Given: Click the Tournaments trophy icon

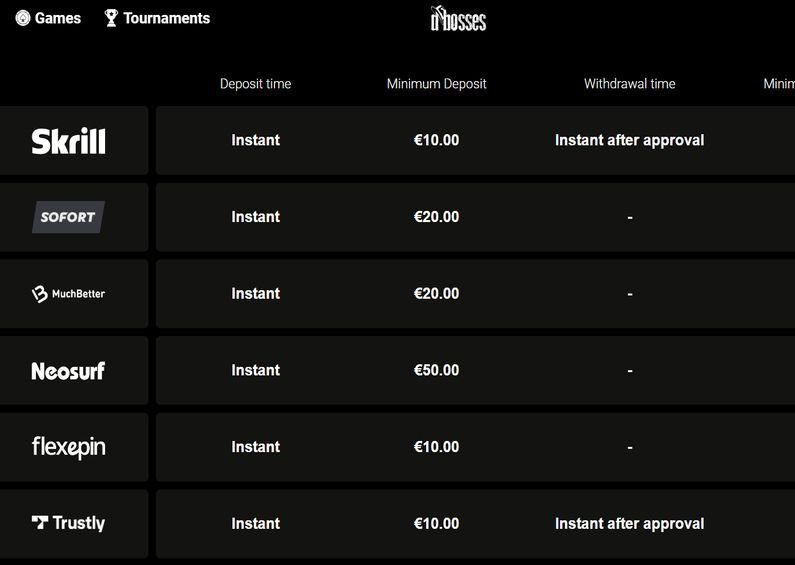Looking at the screenshot, I should (111, 18).
